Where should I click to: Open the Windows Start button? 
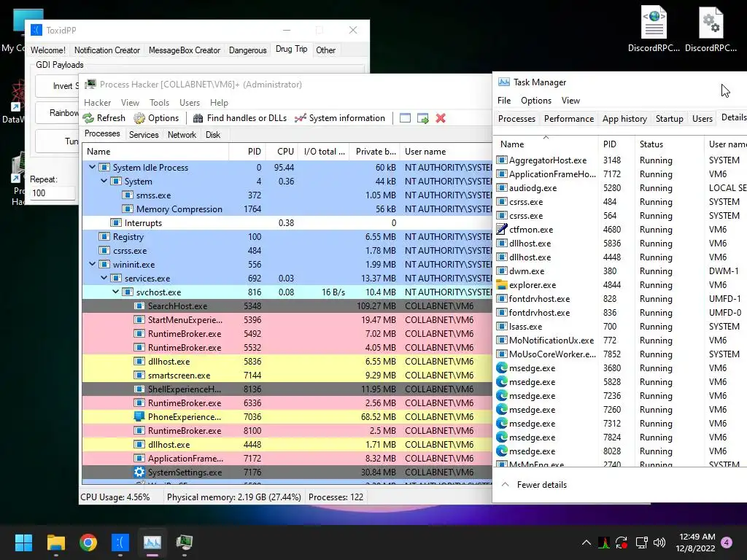[23, 542]
